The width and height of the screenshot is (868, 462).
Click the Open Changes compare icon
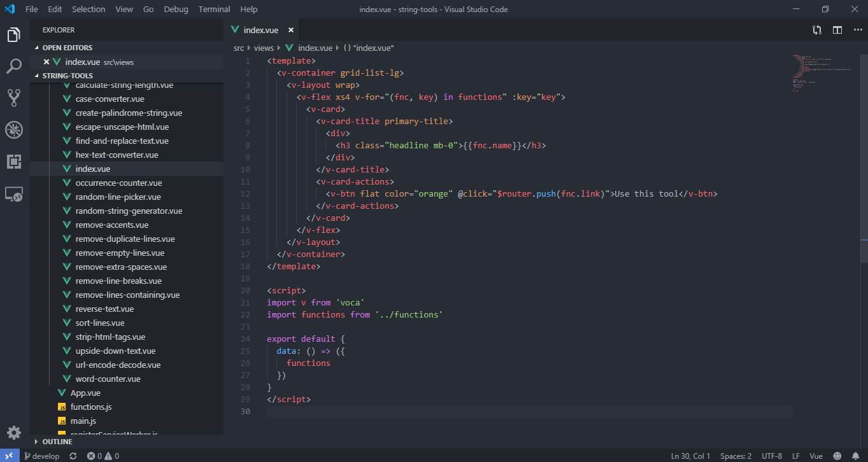point(816,30)
